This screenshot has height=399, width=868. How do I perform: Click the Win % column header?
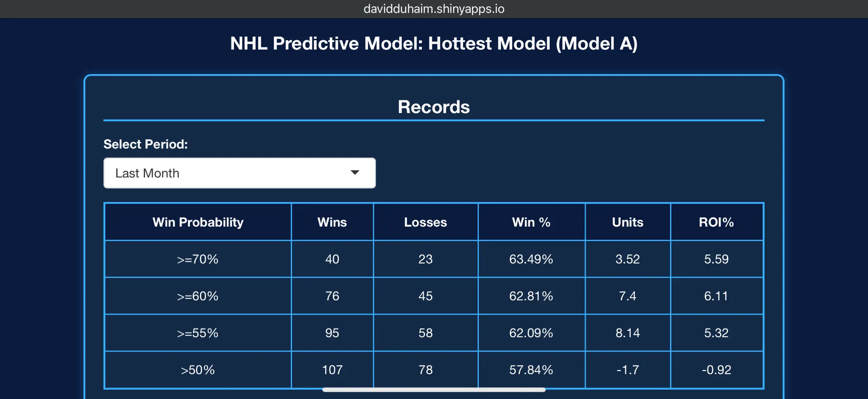click(x=531, y=222)
